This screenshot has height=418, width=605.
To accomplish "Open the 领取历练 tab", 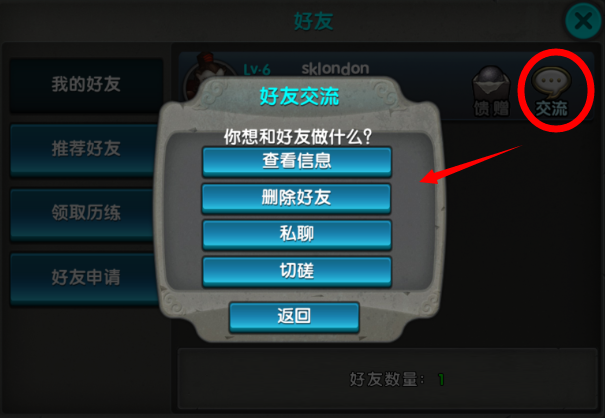I will pyautogui.click(x=86, y=213).
